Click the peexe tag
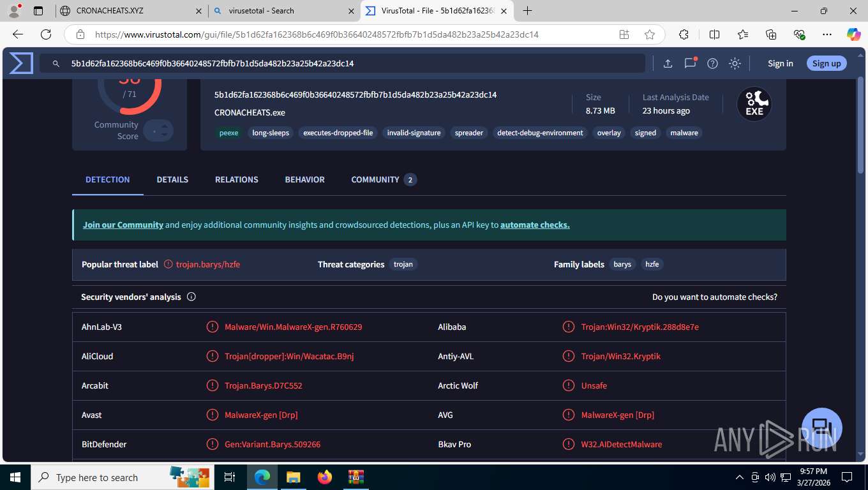The height and width of the screenshot is (490, 868). click(x=228, y=133)
